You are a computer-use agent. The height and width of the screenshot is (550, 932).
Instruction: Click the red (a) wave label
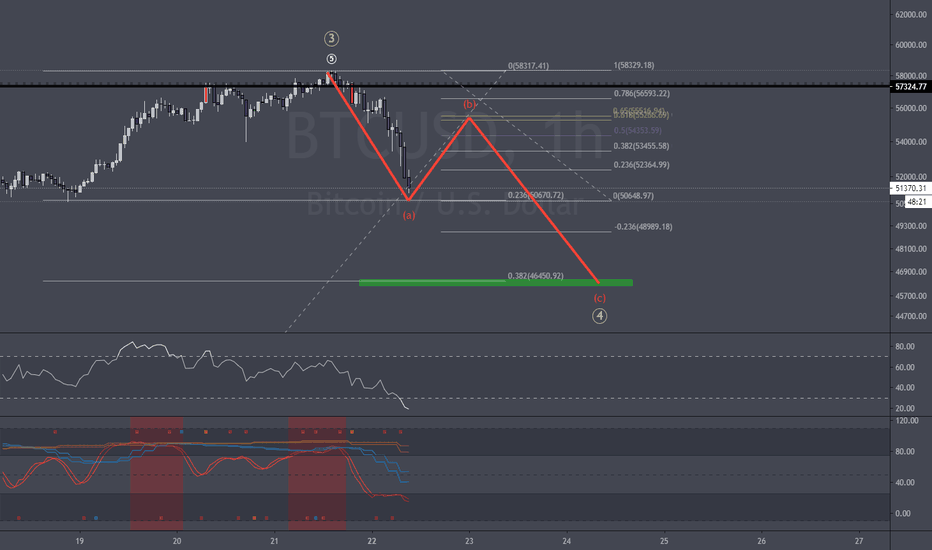(409, 215)
